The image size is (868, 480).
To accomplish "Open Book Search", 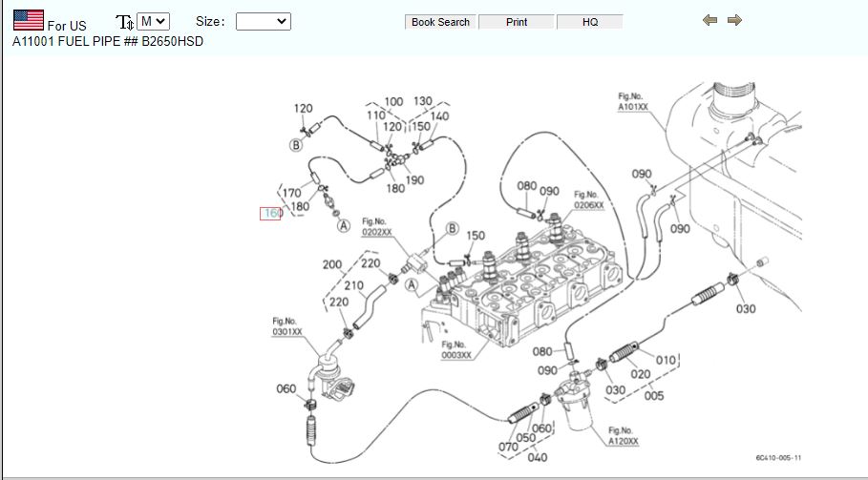I will [440, 22].
